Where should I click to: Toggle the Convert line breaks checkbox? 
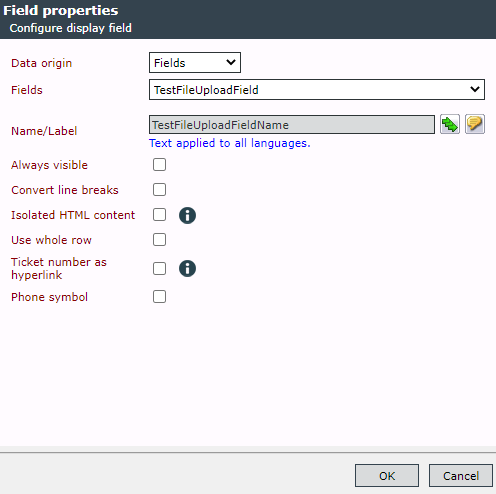(159, 190)
